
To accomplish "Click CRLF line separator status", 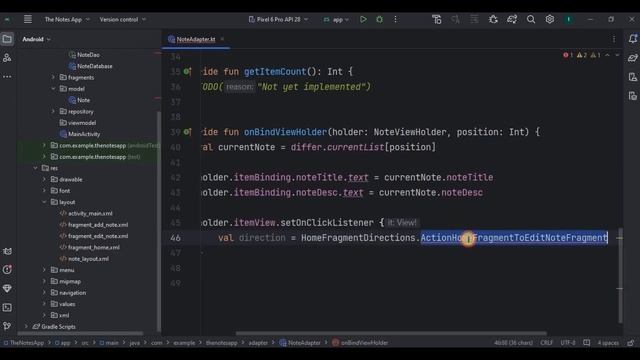I will (547, 343).
